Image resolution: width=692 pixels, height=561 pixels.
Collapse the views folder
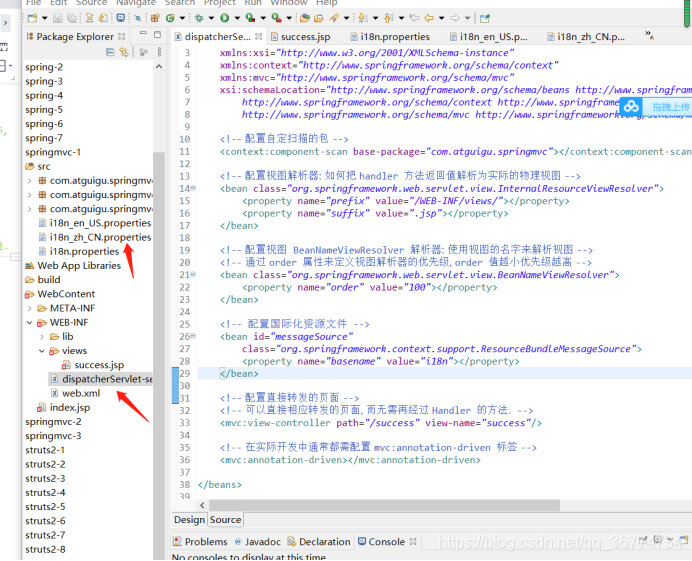(42, 351)
